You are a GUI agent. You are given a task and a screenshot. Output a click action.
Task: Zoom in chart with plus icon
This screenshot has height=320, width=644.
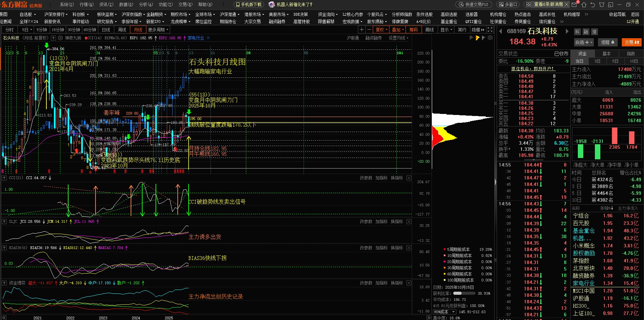click(x=362, y=30)
